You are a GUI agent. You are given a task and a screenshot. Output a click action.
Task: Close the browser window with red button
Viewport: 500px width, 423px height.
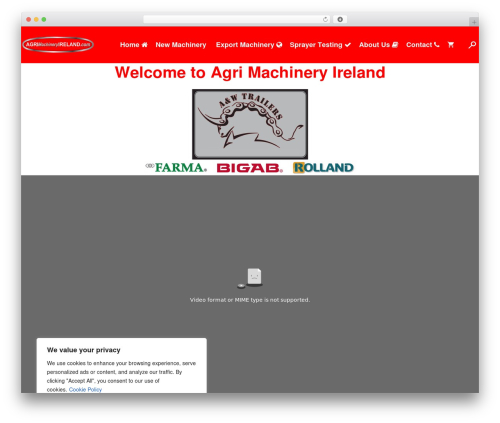29,19
